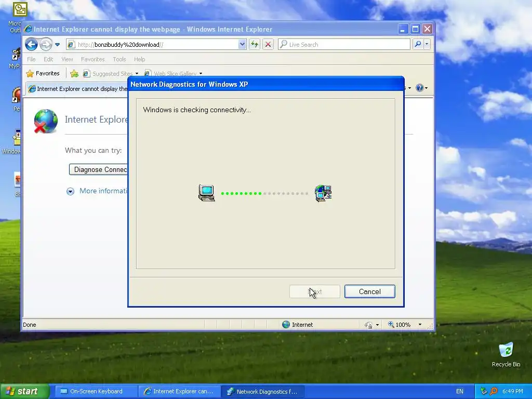Open the Favorites menu
The height and width of the screenshot is (399, 532).
92,59
